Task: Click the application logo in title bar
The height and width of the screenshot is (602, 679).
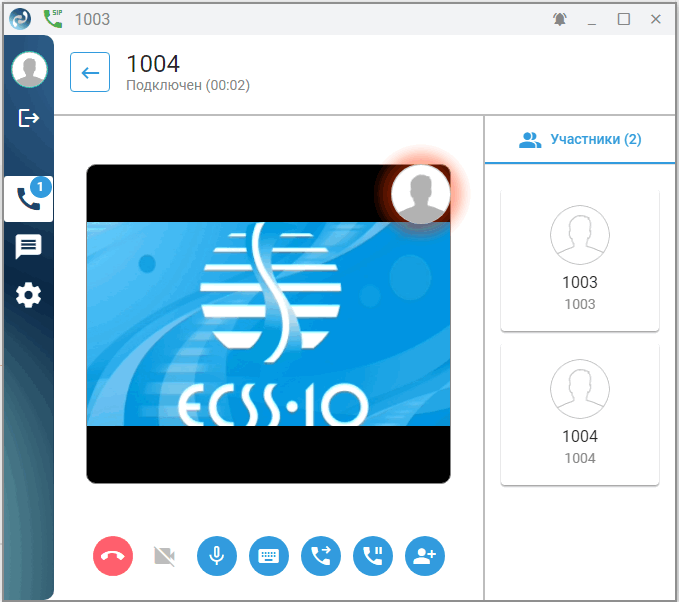Action: 20,19
